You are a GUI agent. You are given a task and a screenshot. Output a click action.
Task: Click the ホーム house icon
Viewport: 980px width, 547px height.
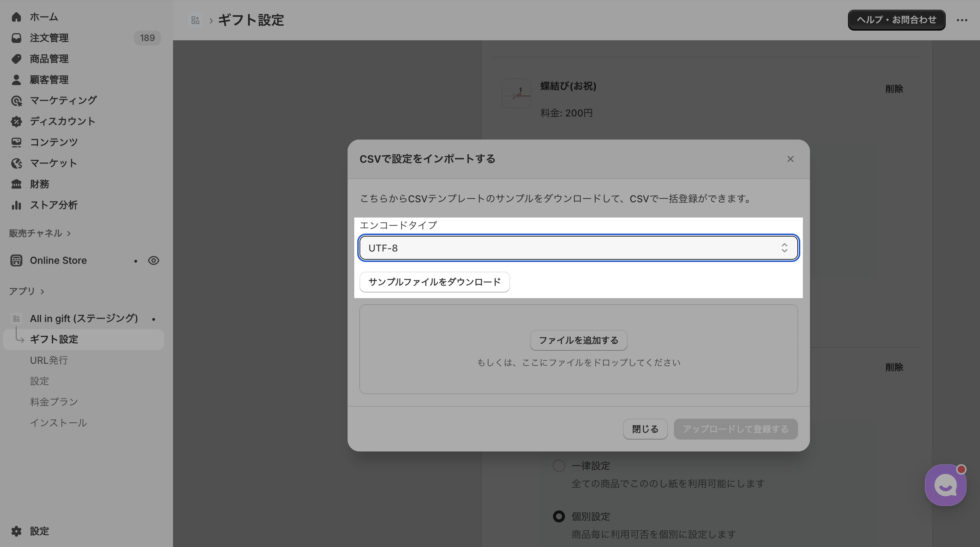point(16,17)
